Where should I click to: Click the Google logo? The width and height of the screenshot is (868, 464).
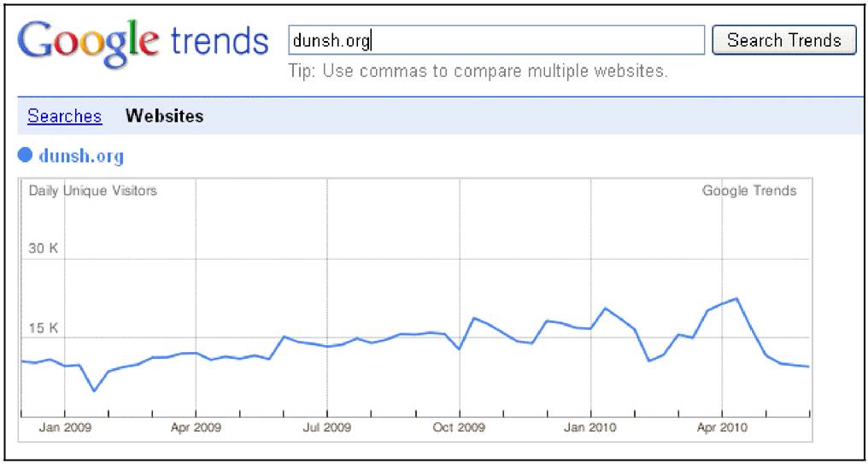[89, 44]
